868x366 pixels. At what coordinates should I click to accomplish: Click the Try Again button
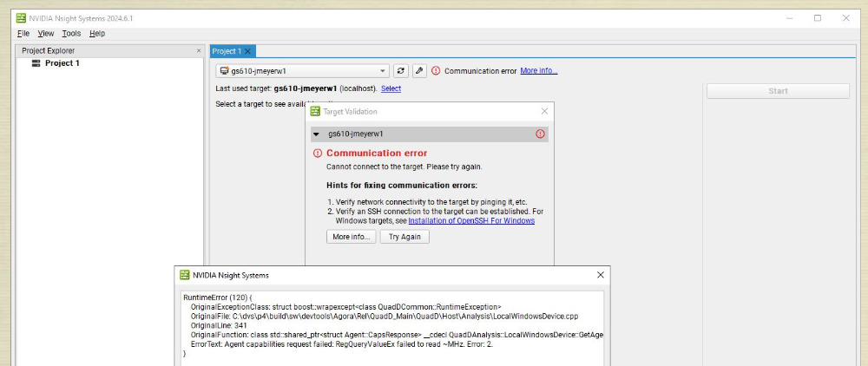click(404, 237)
